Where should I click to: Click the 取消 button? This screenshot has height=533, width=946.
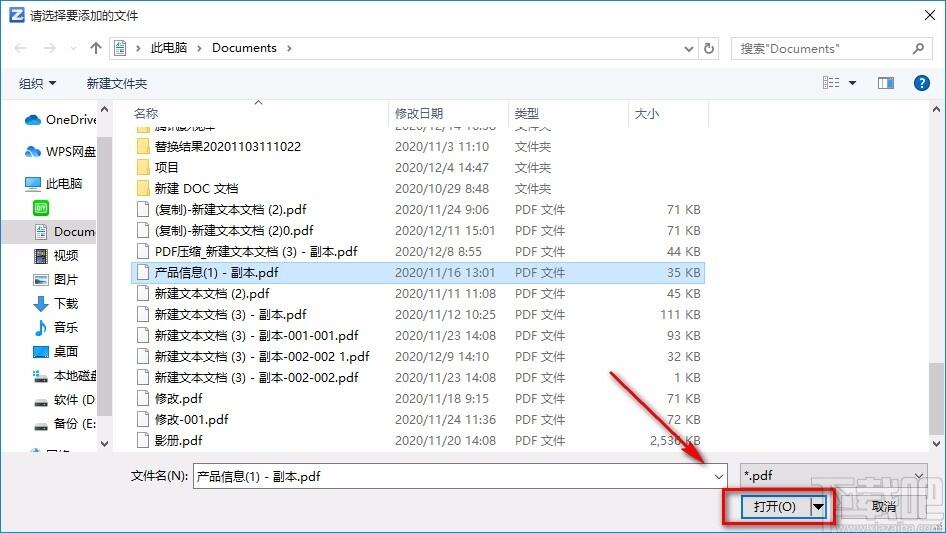(884, 507)
